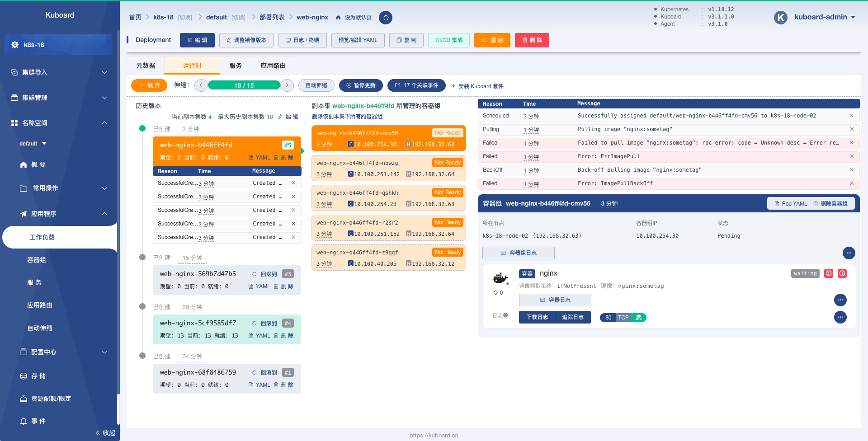Switch to the 应用路由 tab

click(x=273, y=66)
